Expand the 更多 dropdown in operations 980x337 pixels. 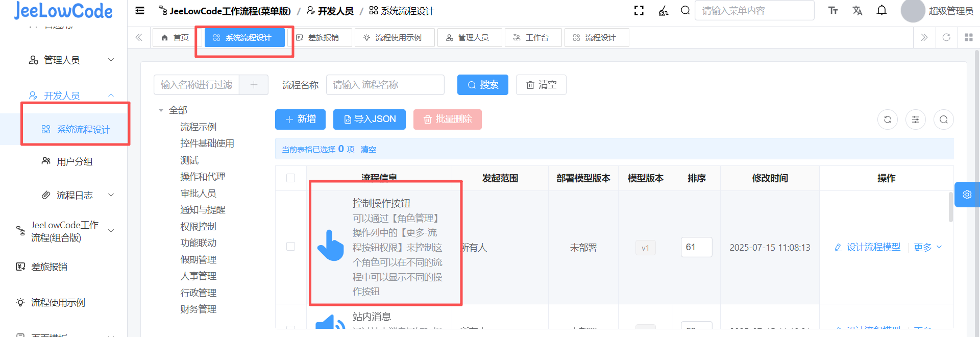point(927,248)
